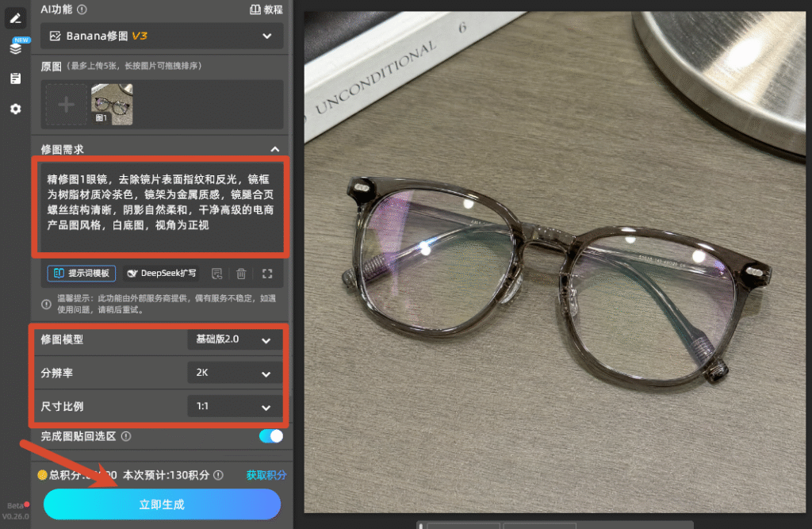This screenshot has width=812, height=529.
Task: Select the pencil edit icon in sidebar
Action: [16, 19]
